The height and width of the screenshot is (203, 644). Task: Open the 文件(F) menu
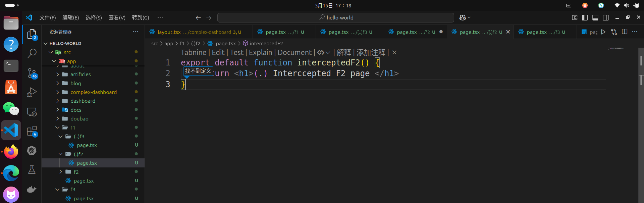[48, 17]
